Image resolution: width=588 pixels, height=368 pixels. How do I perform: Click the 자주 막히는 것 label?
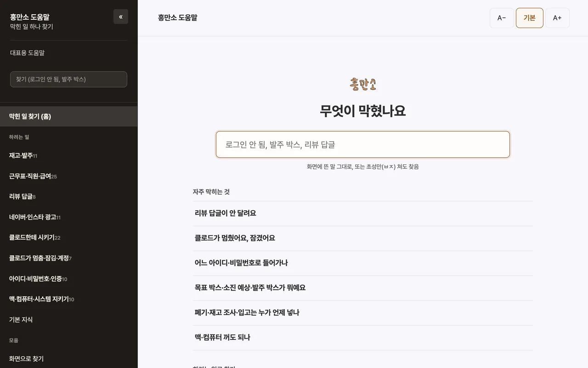pos(211,192)
